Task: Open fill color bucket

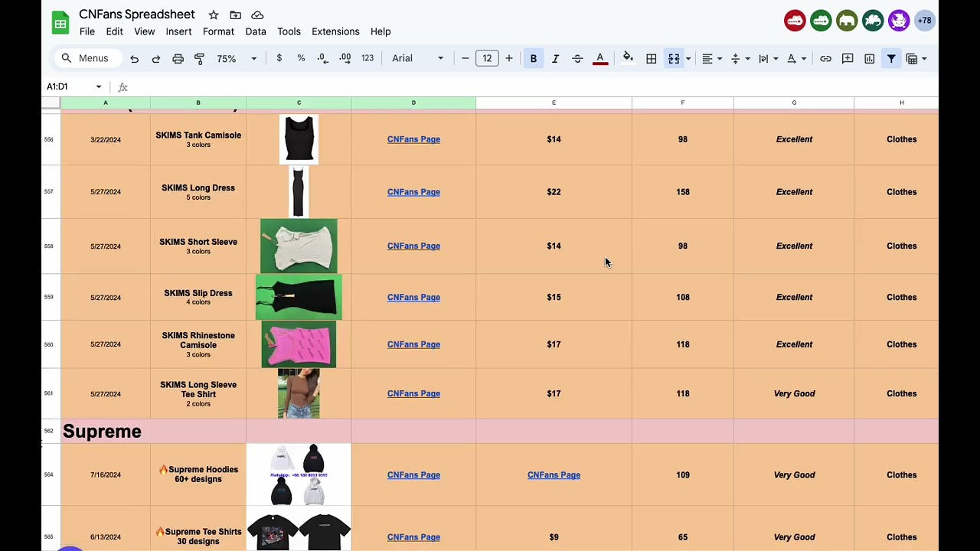Action: [x=628, y=58]
